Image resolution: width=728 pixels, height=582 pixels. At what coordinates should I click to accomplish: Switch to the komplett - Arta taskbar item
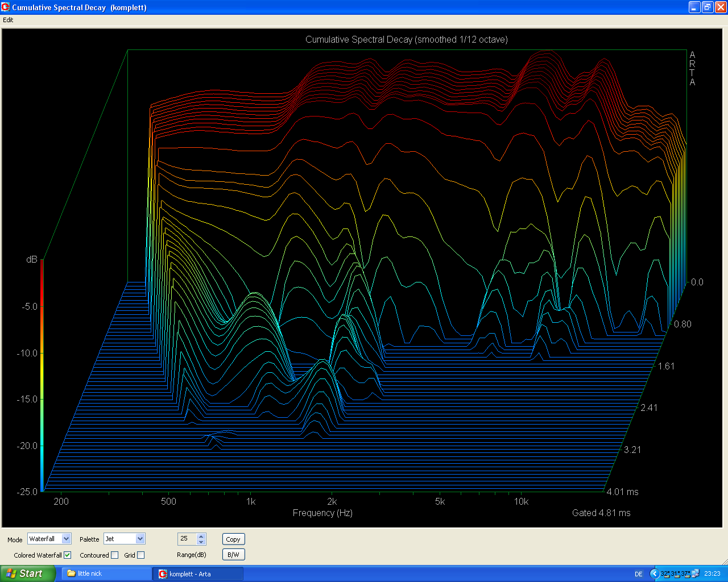click(x=198, y=574)
